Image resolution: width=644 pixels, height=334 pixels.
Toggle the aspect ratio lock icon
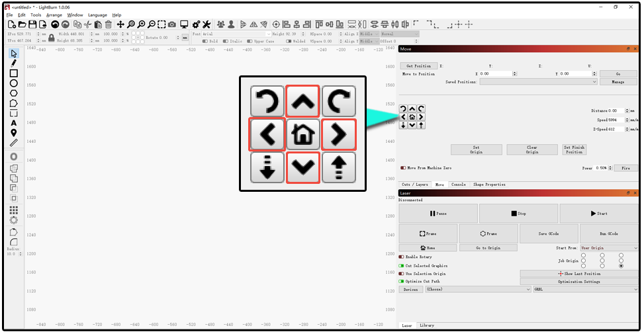coord(52,38)
